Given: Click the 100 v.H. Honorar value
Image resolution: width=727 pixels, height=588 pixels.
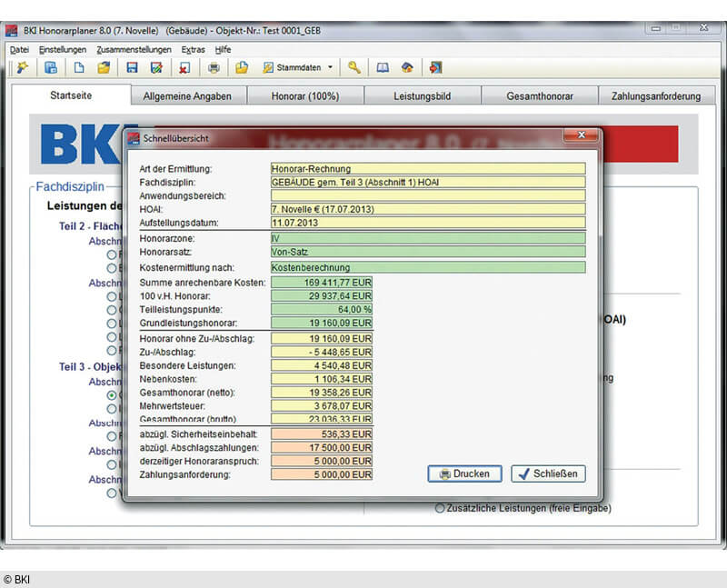Looking at the screenshot, I should point(322,296).
